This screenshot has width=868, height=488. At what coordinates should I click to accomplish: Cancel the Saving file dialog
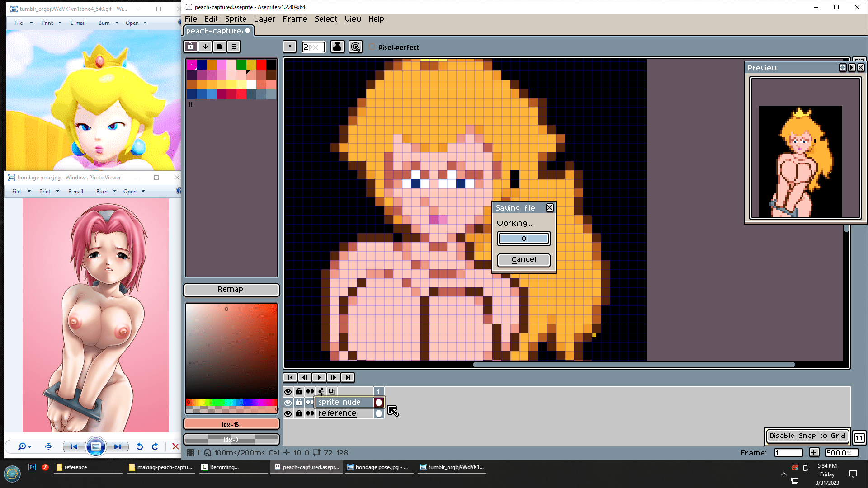click(x=524, y=259)
